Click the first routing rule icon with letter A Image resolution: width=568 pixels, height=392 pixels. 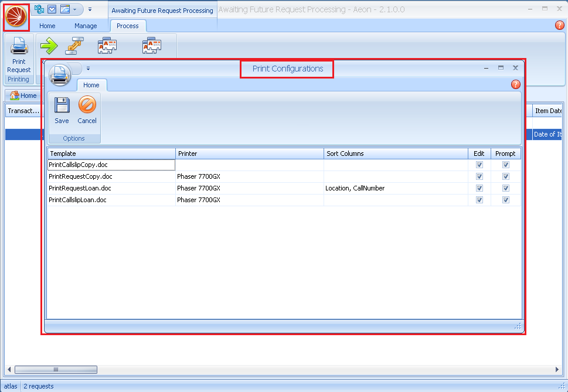coord(107,45)
